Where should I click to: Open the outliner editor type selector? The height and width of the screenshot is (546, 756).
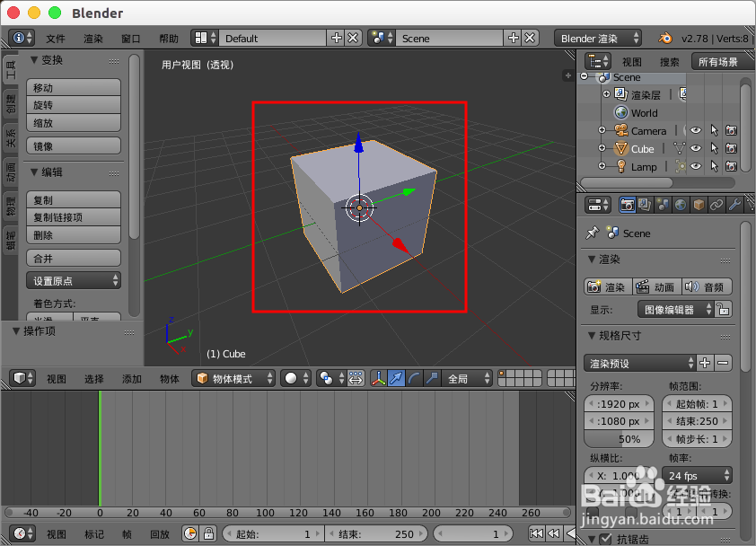pos(598,62)
